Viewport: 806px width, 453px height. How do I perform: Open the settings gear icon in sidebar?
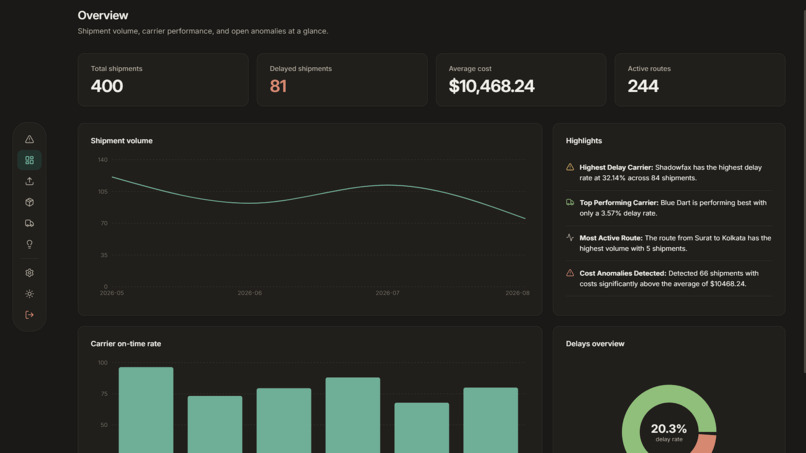tap(29, 273)
